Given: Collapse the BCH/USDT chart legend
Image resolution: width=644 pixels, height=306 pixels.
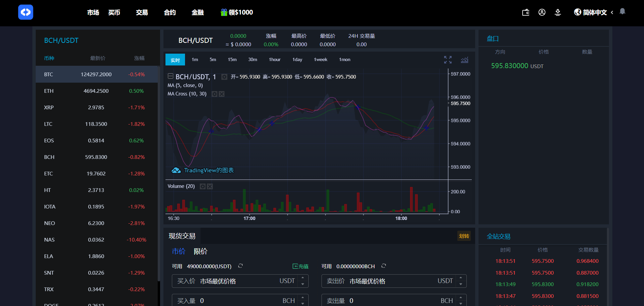Looking at the screenshot, I should point(171,76).
